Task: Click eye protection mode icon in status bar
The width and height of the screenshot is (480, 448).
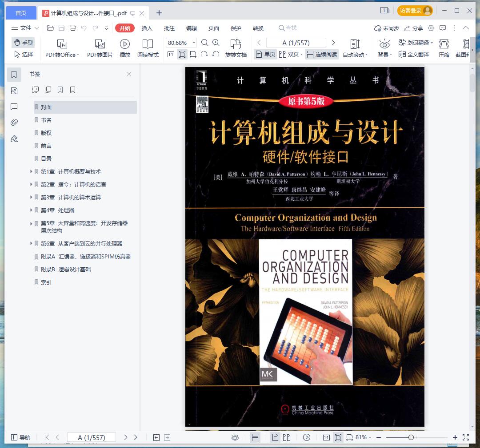Action: pos(235,438)
